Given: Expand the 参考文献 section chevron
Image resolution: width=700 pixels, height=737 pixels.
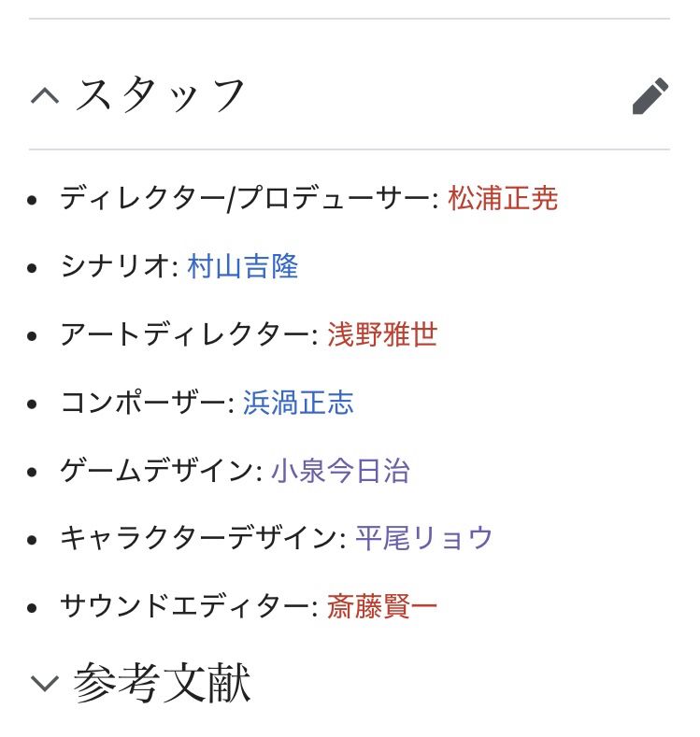Looking at the screenshot, I should 45,683.
